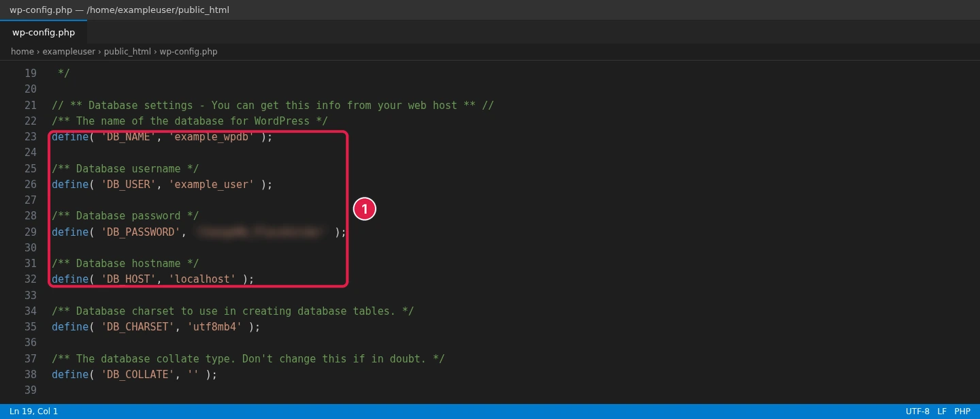
Task: Click the closing comment '*/' on line 19
Action: click(x=64, y=74)
